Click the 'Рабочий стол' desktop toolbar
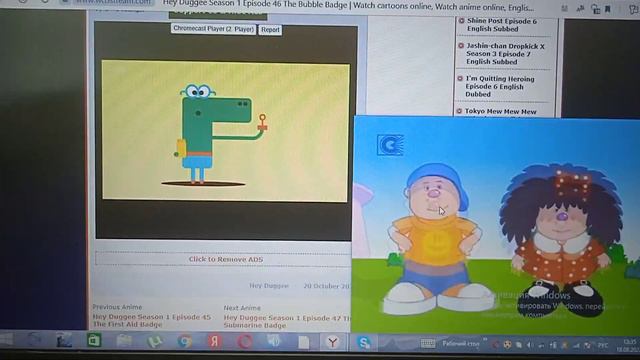The height and width of the screenshot is (360, 640). 461,344
